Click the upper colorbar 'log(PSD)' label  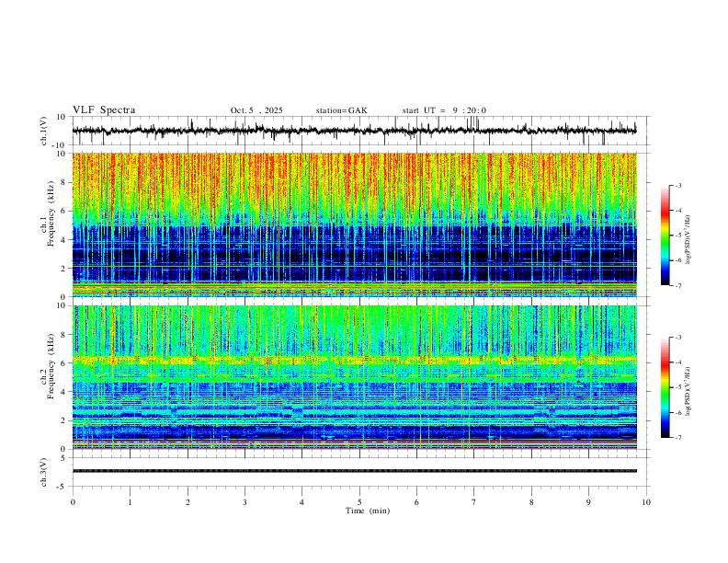688,240
